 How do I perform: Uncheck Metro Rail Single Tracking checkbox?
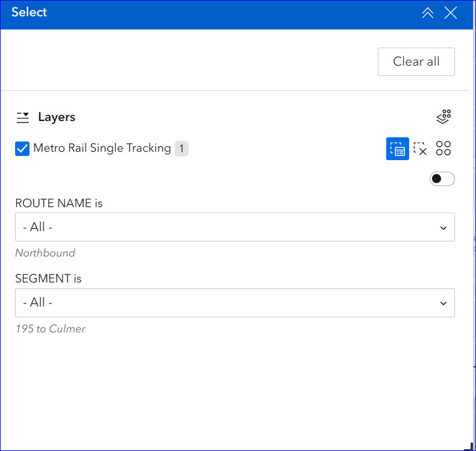22,149
